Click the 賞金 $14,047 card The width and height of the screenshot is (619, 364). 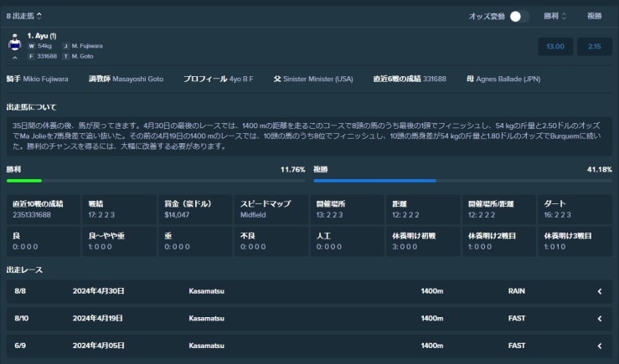coord(195,209)
